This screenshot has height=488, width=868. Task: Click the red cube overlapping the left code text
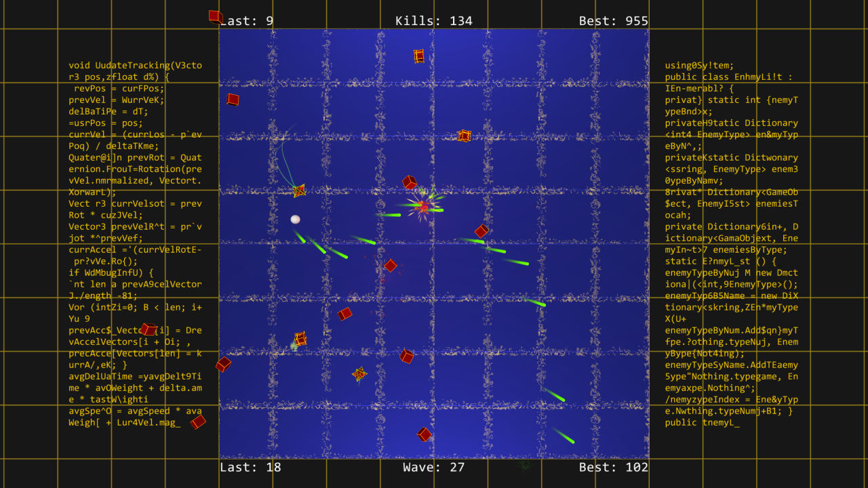pos(149,329)
